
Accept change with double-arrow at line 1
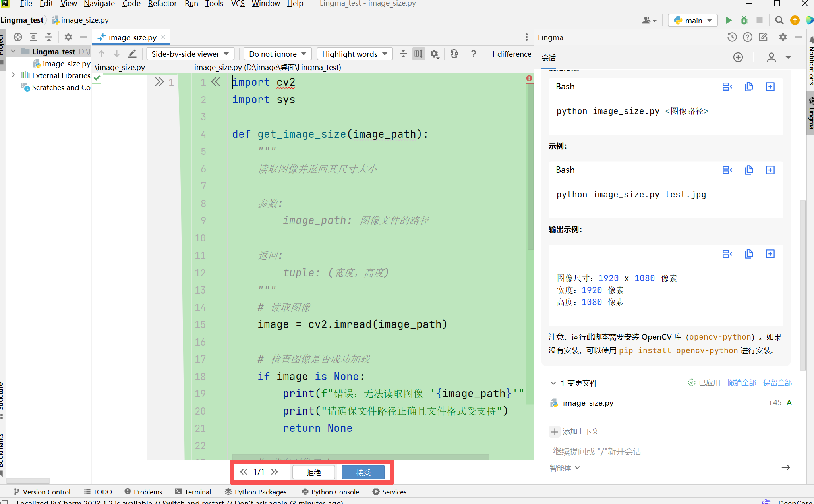(159, 82)
